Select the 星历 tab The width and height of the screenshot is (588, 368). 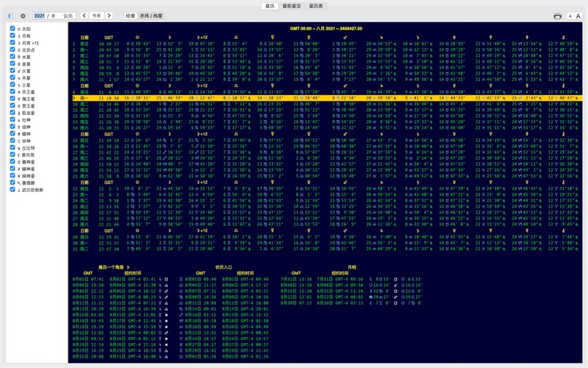[x=270, y=6]
